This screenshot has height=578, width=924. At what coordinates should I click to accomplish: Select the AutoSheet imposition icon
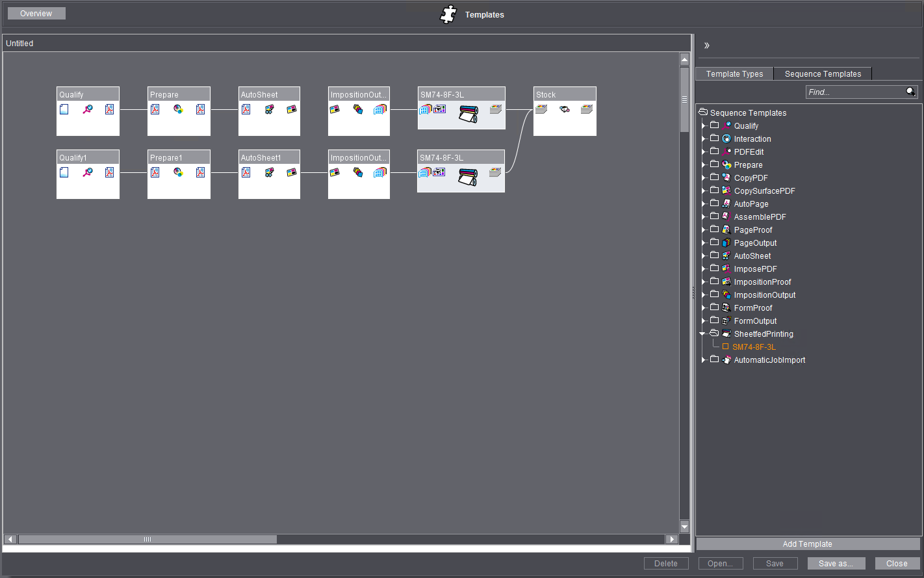(269, 109)
